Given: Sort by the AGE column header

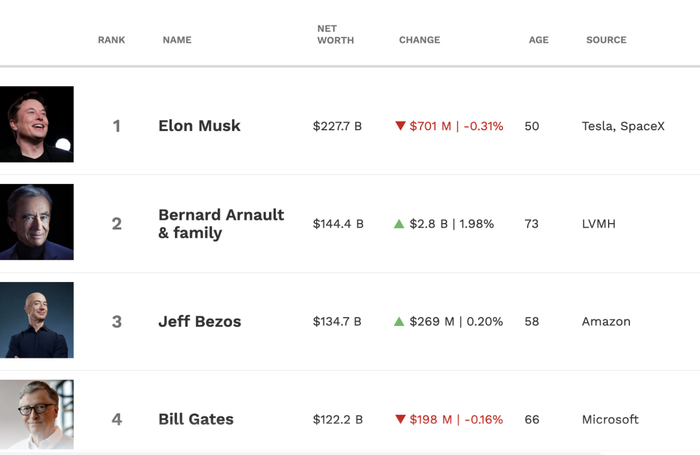Looking at the screenshot, I should point(538,40).
